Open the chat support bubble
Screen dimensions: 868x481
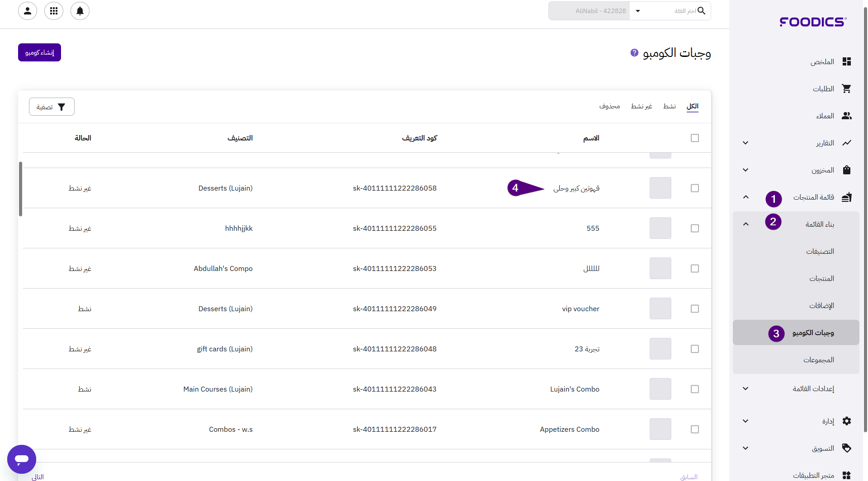click(x=22, y=459)
